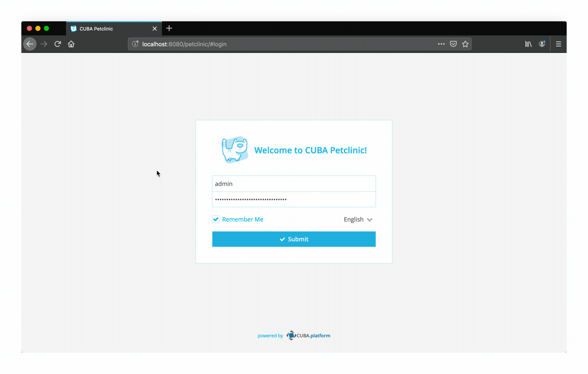This screenshot has width=588, height=374.
Task: Bookmark this page with the star icon
Action: click(x=465, y=44)
